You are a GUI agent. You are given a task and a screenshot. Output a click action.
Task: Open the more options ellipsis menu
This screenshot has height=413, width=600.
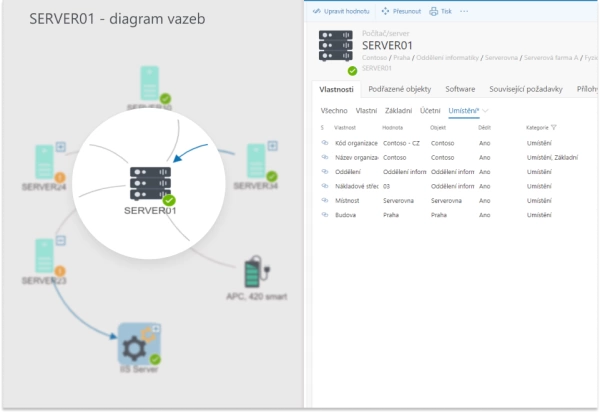[464, 11]
